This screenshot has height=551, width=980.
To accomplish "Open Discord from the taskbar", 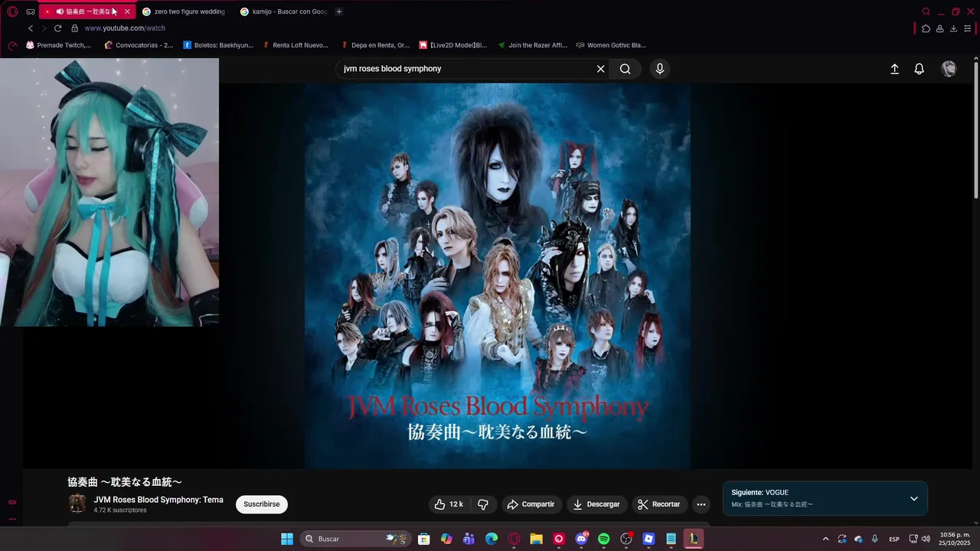I will pyautogui.click(x=581, y=539).
